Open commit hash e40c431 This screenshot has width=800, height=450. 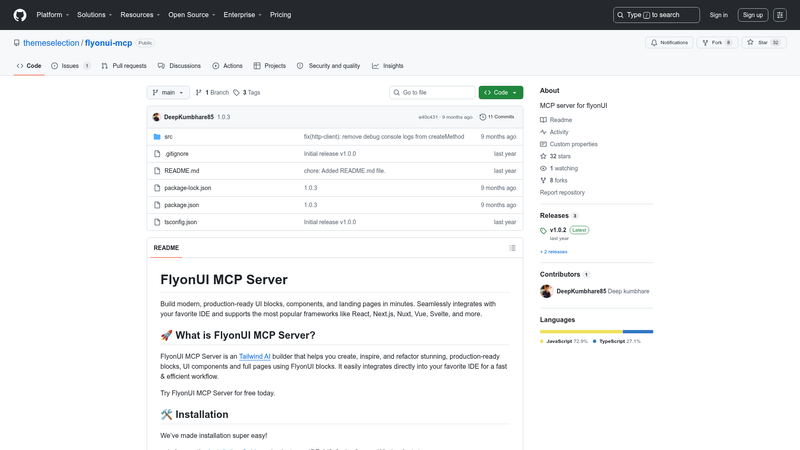[x=428, y=117]
